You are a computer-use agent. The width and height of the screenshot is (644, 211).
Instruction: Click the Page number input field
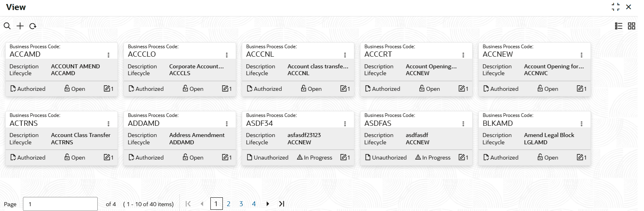60,204
